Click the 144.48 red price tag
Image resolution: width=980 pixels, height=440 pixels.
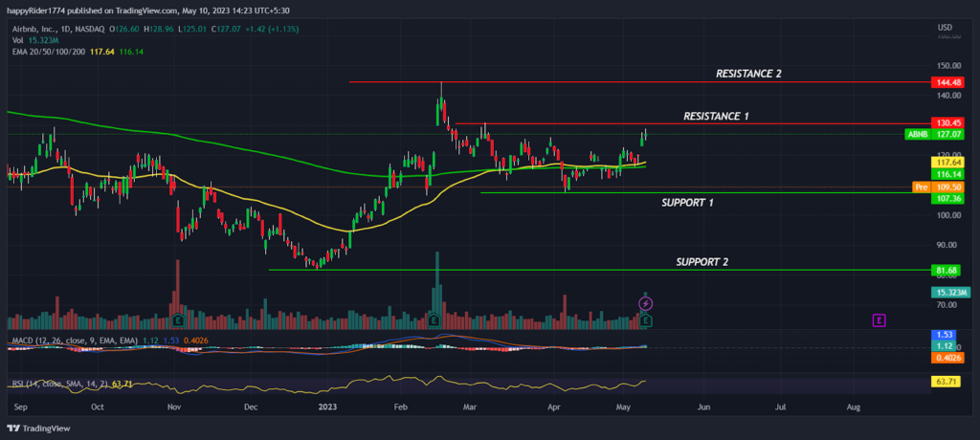click(947, 82)
